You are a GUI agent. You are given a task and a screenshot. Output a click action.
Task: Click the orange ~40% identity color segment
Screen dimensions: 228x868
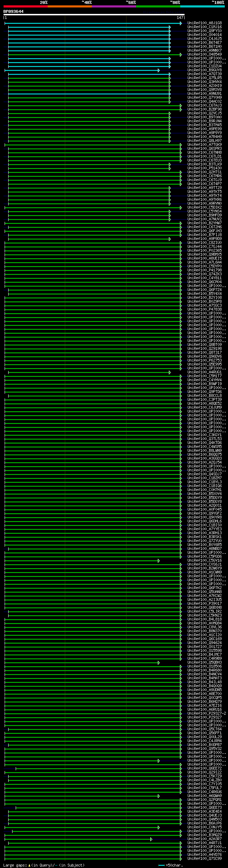click(x=69, y=6)
